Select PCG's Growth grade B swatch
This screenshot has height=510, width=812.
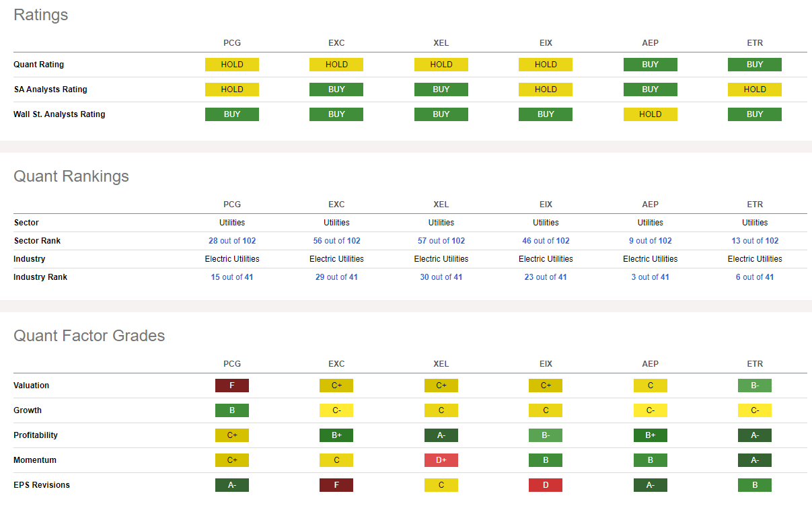click(x=232, y=410)
